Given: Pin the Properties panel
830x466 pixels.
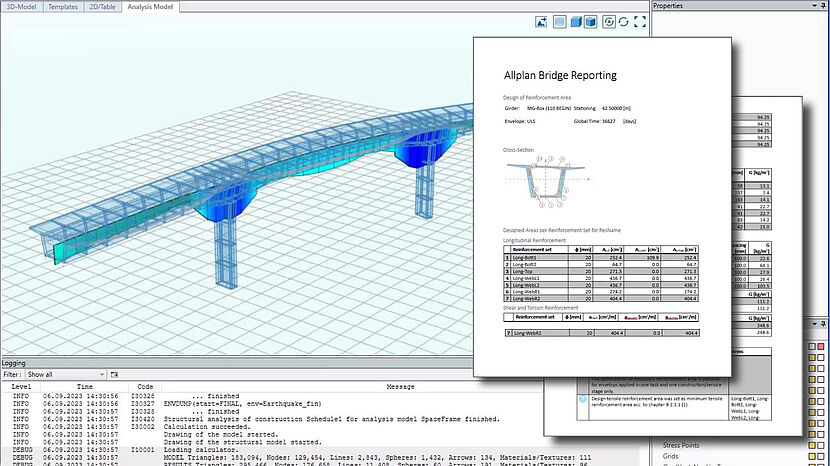Looking at the screenshot, I should (x=824, y=5).
